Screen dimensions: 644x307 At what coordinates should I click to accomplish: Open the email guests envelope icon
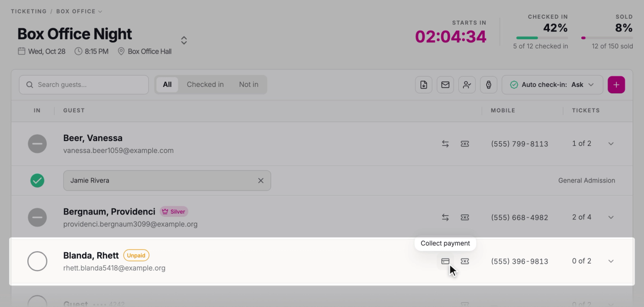click(x=445, y=85)
